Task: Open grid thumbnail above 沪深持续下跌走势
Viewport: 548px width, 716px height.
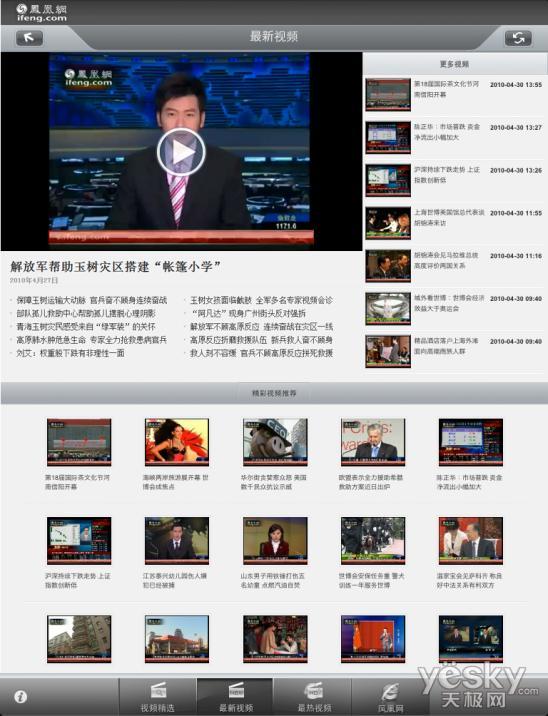Action: point(79,541)
